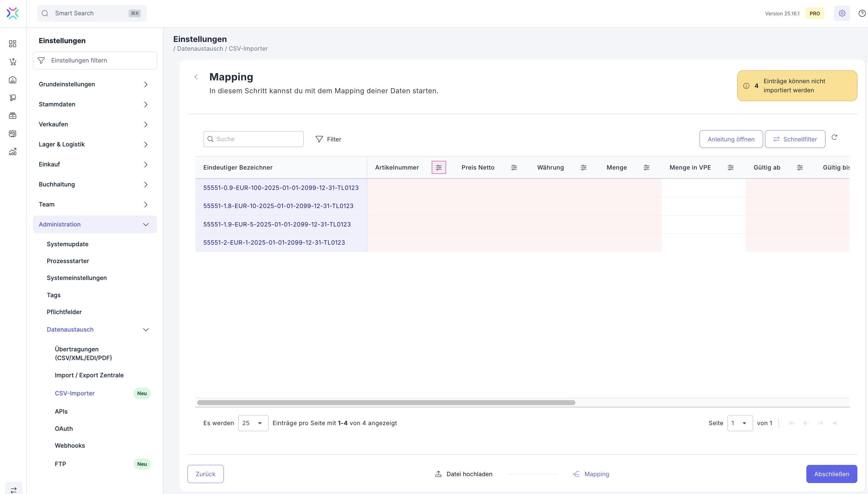Click back arrow next to Mapping heading
Screen dimensions: 868x494
pos(196,77)
